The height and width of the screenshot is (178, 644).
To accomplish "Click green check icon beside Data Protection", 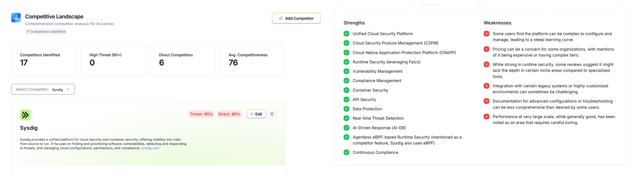I will click(346, 109).
